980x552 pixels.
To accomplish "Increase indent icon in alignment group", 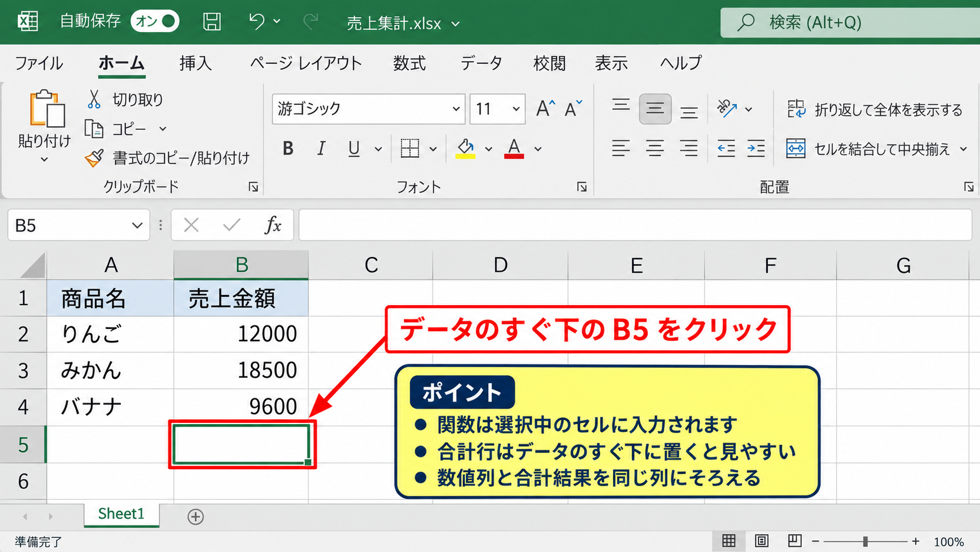I will click(756, 148).
